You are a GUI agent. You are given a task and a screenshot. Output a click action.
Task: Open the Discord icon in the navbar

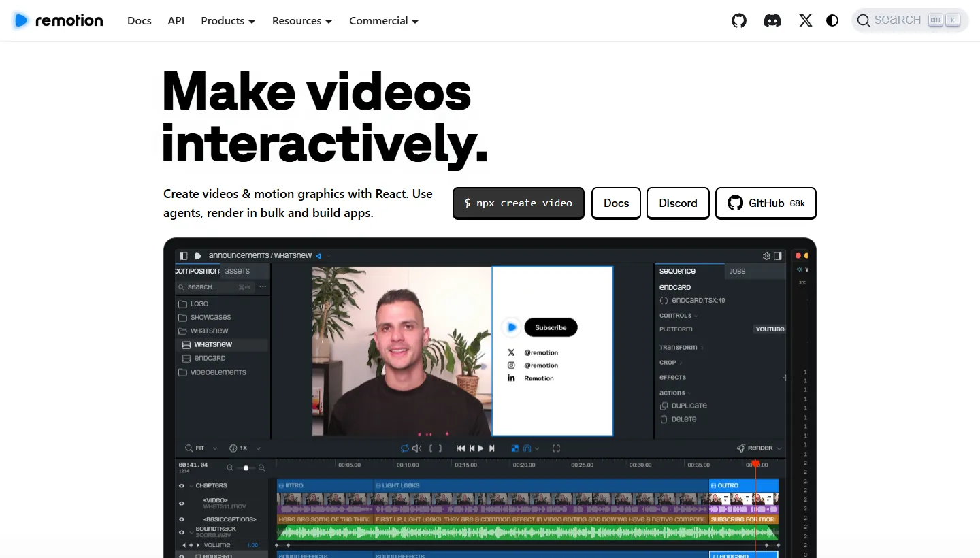772,20
